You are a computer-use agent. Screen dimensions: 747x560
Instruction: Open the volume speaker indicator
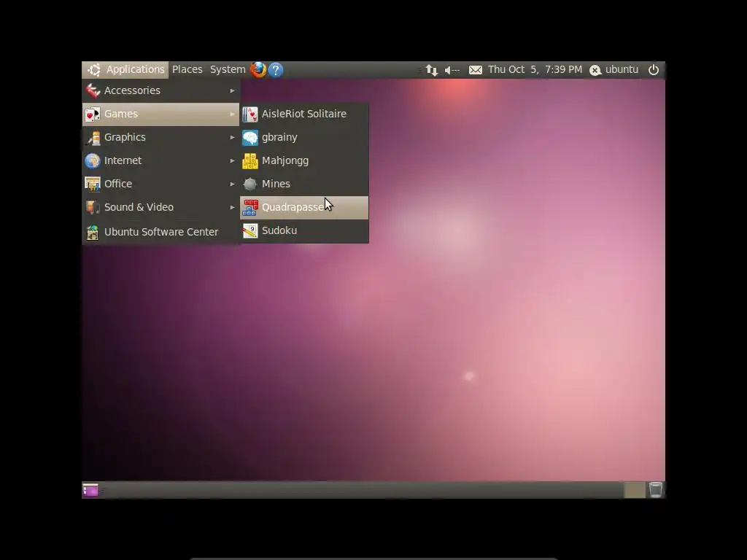click(x=452, y=70)
